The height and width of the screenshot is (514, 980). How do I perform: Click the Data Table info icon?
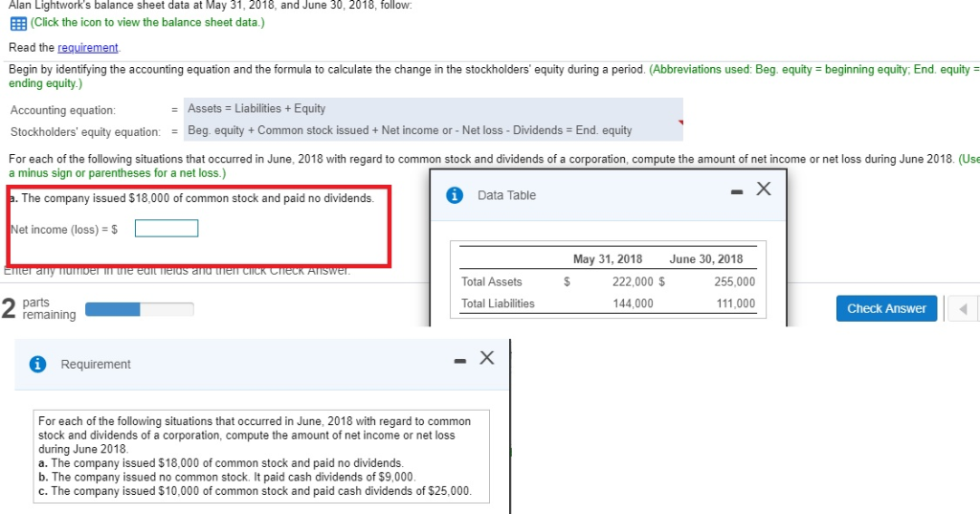tap(455, 195)
